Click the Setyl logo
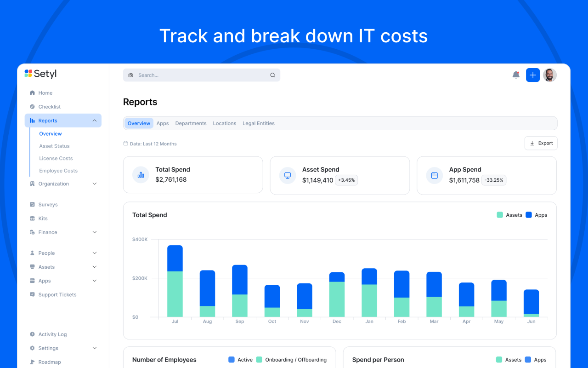The height and width of the screenshot is (368, 588). (x=40, y=74)
